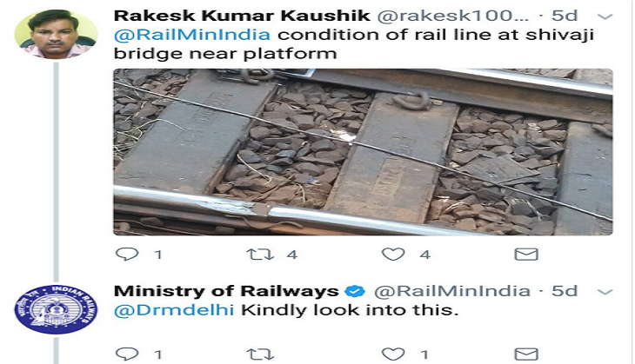Retweet the Ministry of Railways reply
Screen dimensions: 635x364
click(x=260, y=354)
